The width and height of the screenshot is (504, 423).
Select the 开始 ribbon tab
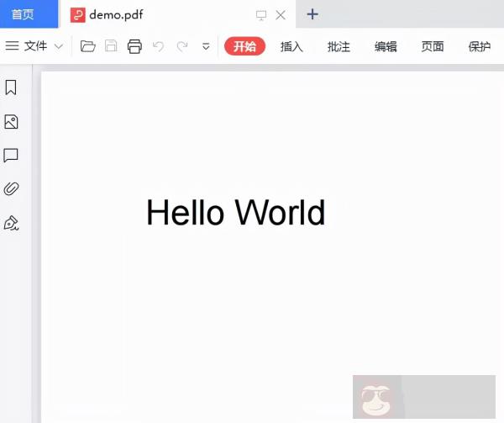245,46
